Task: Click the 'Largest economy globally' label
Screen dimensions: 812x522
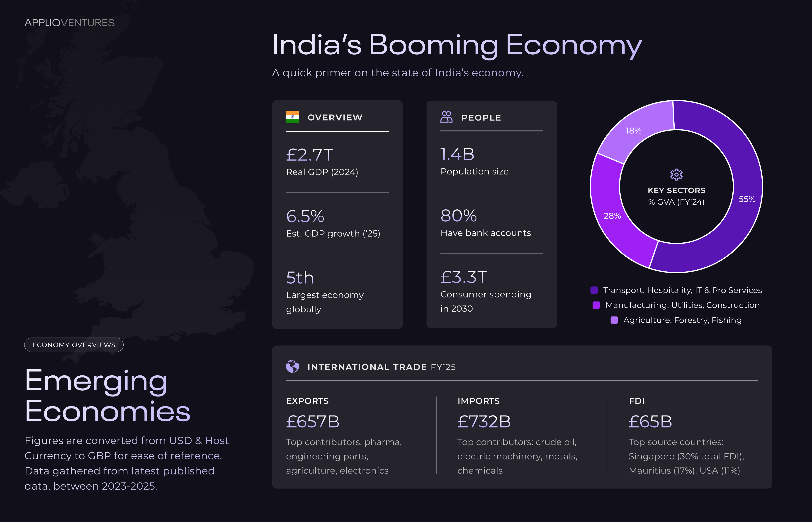Action: 325,302
